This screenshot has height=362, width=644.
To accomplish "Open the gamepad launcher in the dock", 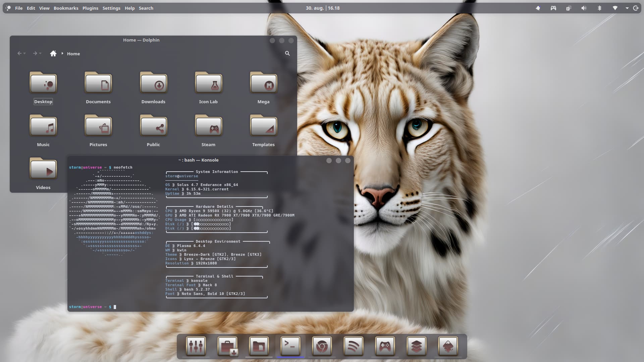I will pos(385,346).
